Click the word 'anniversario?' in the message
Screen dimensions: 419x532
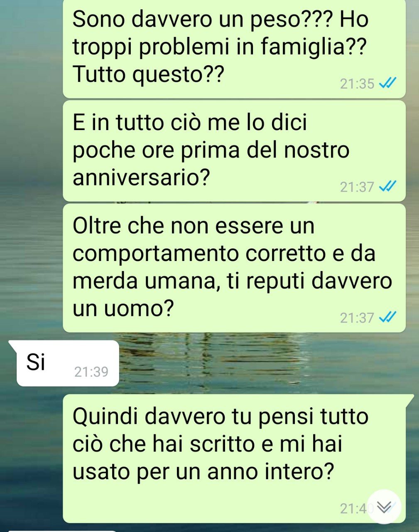(x=141, y=178)
